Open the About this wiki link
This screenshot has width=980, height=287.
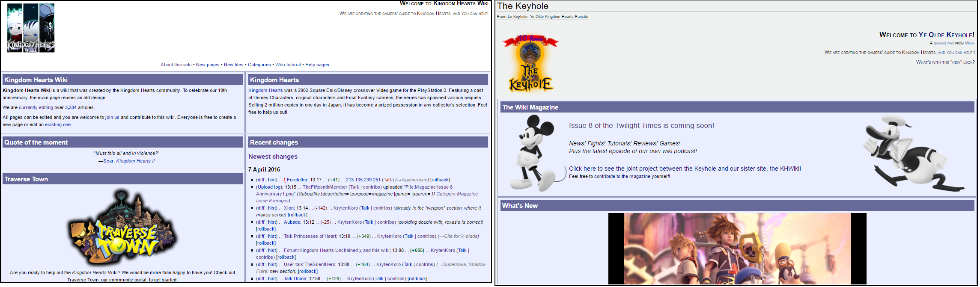pyautogui.click(x=176, y=65)
